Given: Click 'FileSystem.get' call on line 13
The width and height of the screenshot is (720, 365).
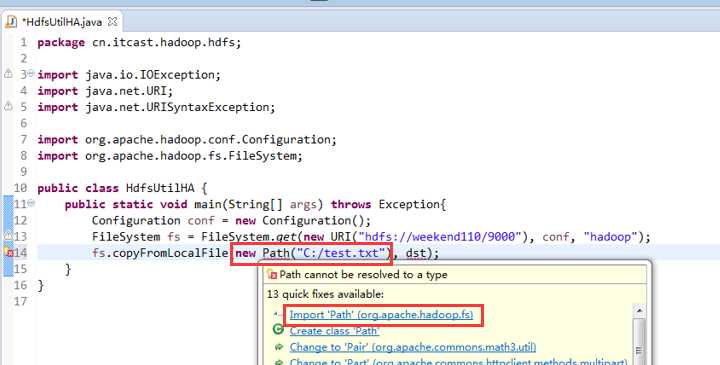Looking at the screenshot, I should (x=248, y=237).
